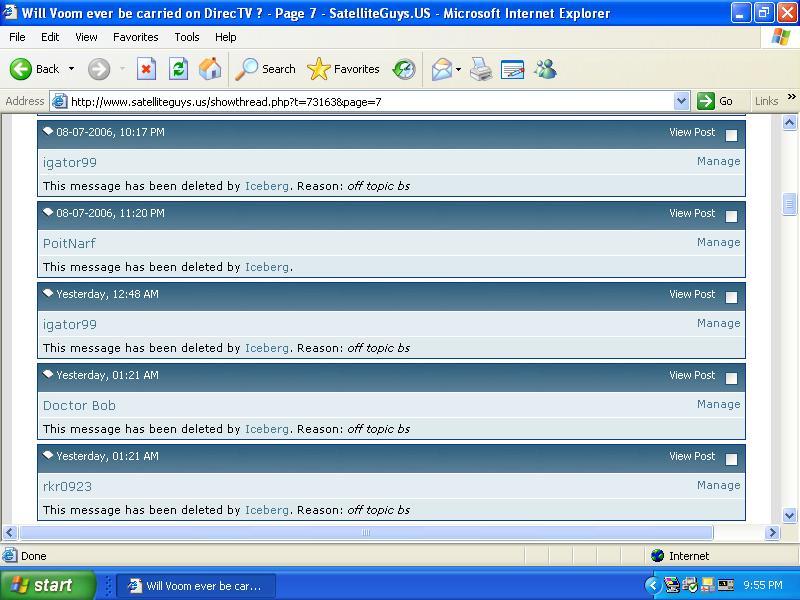800x600 pixels.
Task: Click the Done status bar text
Action: pyautogui.click(x=34, y=556)
